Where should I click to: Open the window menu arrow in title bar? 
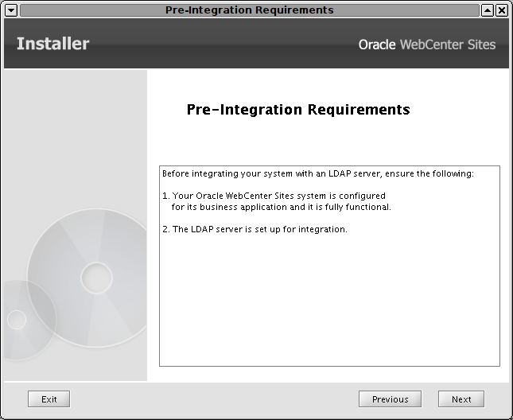pos(11,10)
